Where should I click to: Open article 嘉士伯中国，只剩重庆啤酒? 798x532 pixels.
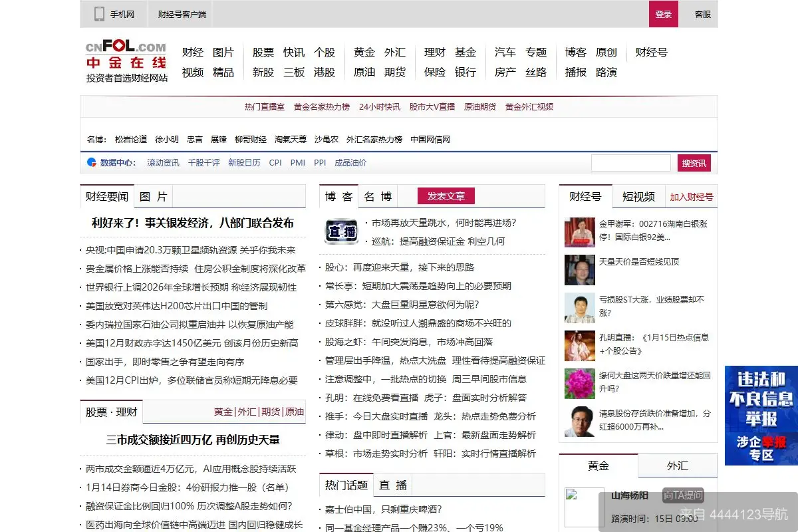pos(384,509)
